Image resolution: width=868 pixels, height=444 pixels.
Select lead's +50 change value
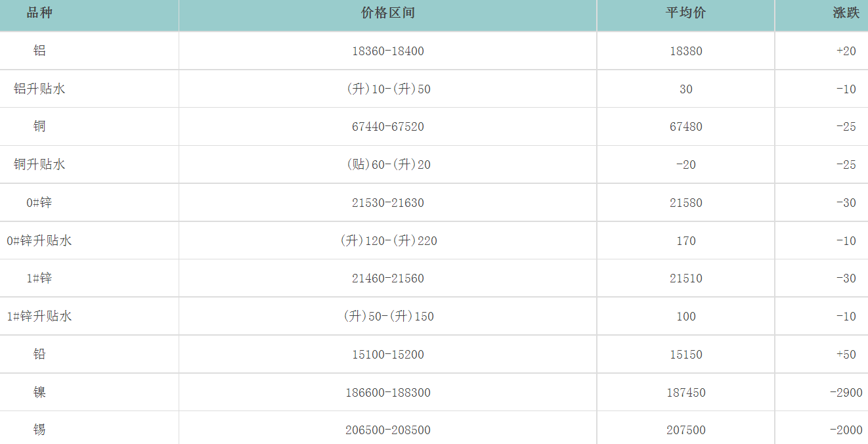(846, 354)
